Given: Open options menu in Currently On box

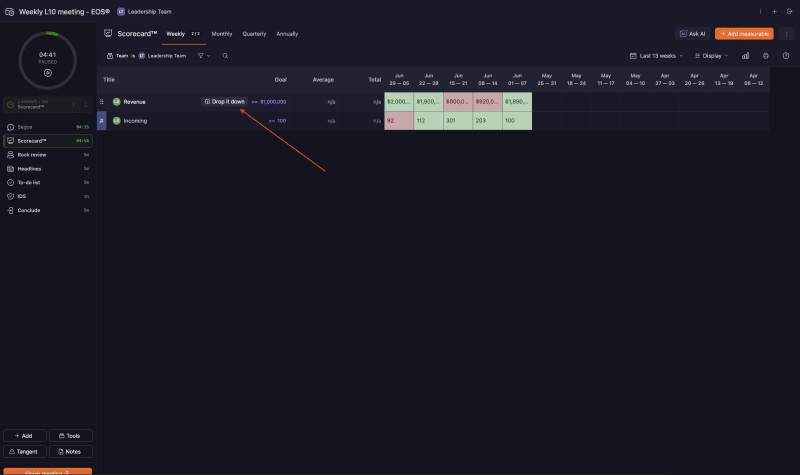Looking at the screenshot, I should pyautogui.click(x=73, y=105).
